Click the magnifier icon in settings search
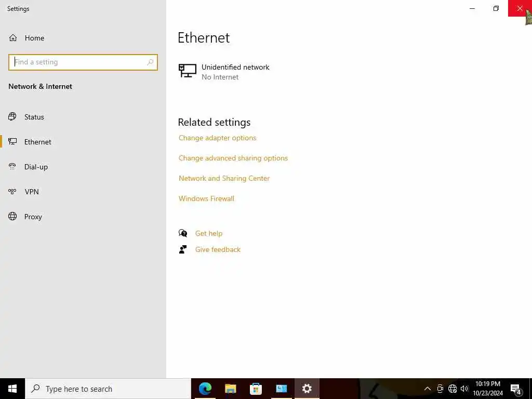The width and height of the screenshot is (532, 399). (x=150, y=62)
